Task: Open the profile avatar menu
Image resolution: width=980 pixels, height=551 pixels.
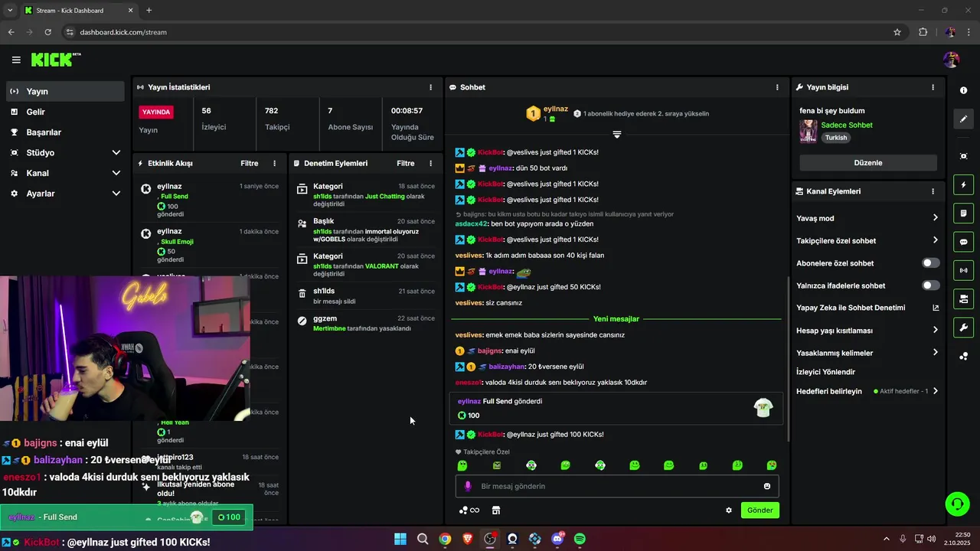Action: tap(951, 60)
